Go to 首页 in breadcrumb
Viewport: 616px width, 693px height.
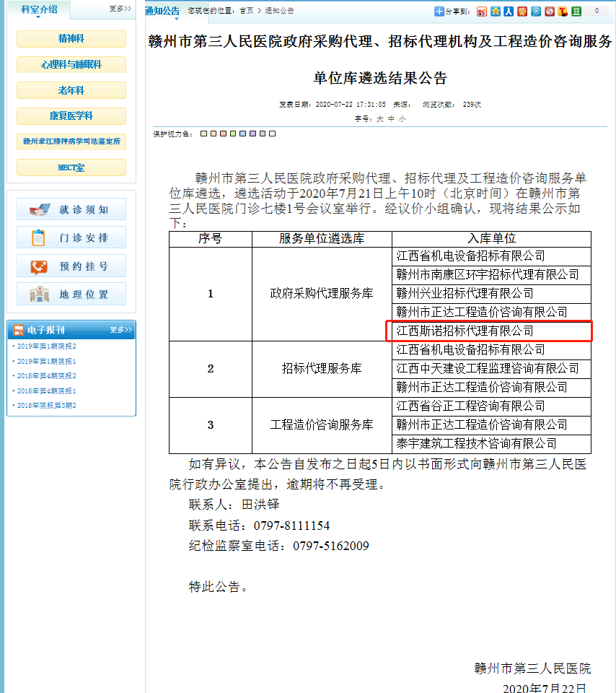click(247, 11)
